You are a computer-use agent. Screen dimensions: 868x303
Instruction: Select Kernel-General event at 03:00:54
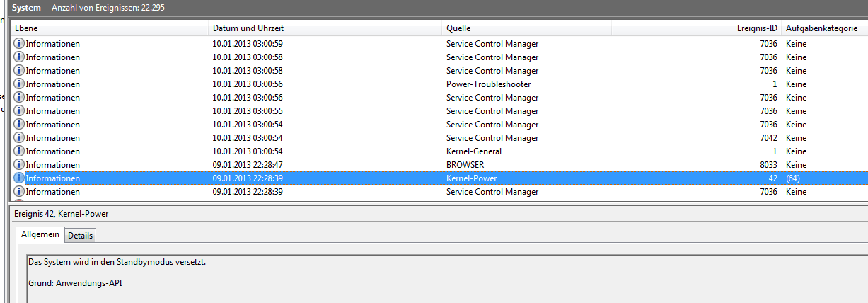click(x=439, y=151)
